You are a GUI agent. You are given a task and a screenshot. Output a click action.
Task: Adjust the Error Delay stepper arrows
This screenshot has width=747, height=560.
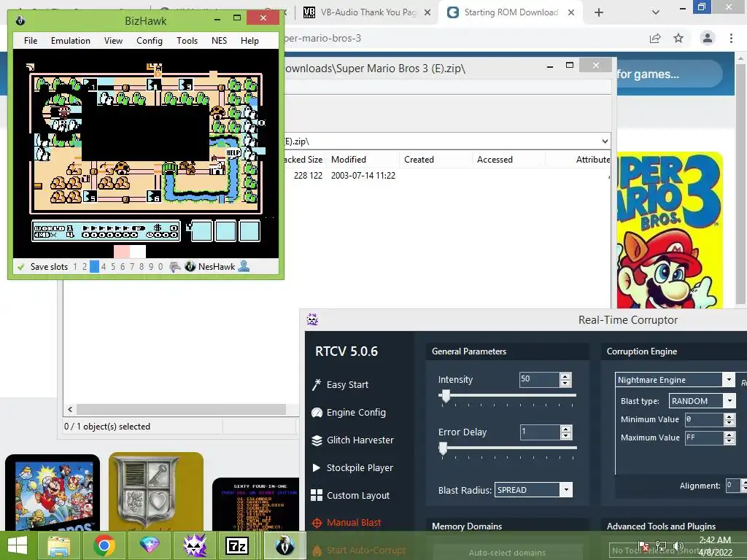(x=565, y=432)
